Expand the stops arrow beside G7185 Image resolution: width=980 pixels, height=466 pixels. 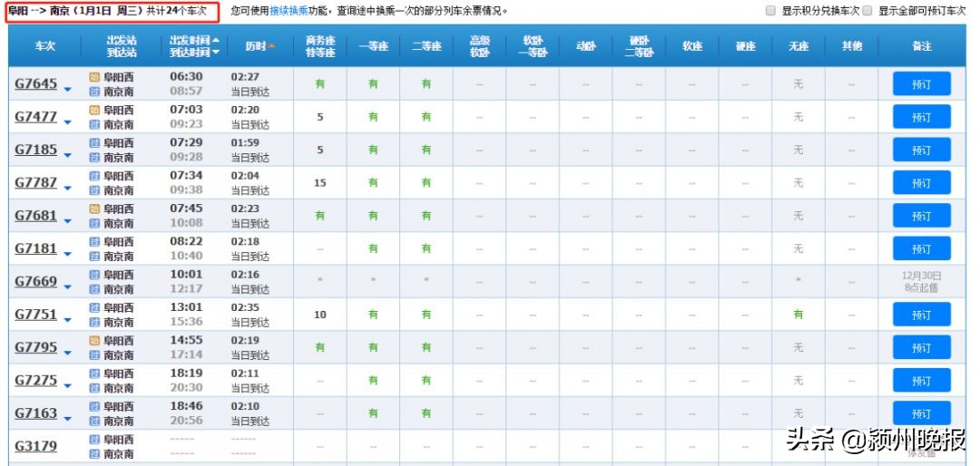pos(67,156)
